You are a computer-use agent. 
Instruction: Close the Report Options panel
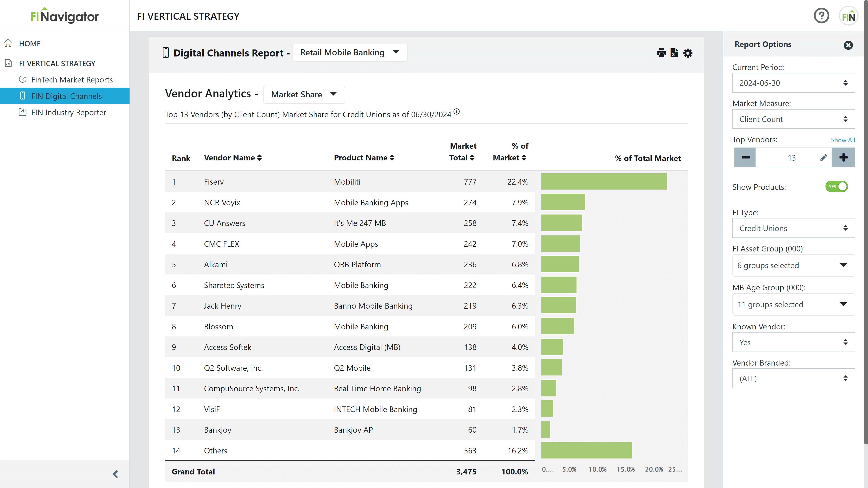849,45
